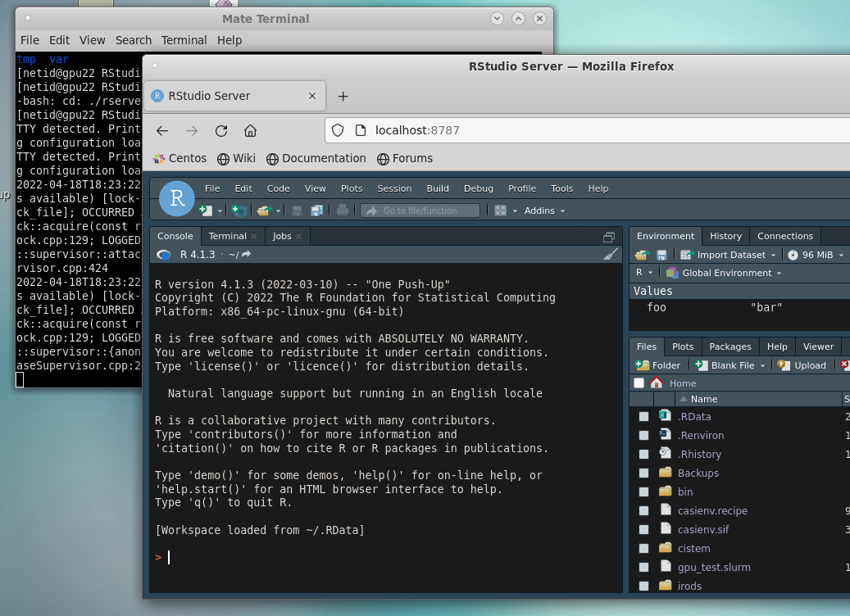The image size is (850, 616).
Task: Click the red Delete files icon
Action: pos(844,365)
